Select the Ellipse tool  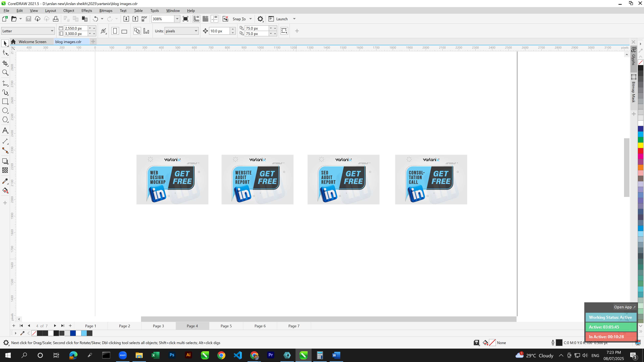5,110
